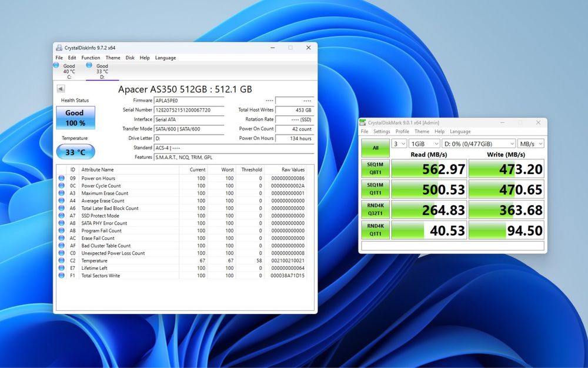Image resolution: width=588 pixels, height=368 pixels.
Task: Click the previous disk arrow button
Action: pos(61,89)
